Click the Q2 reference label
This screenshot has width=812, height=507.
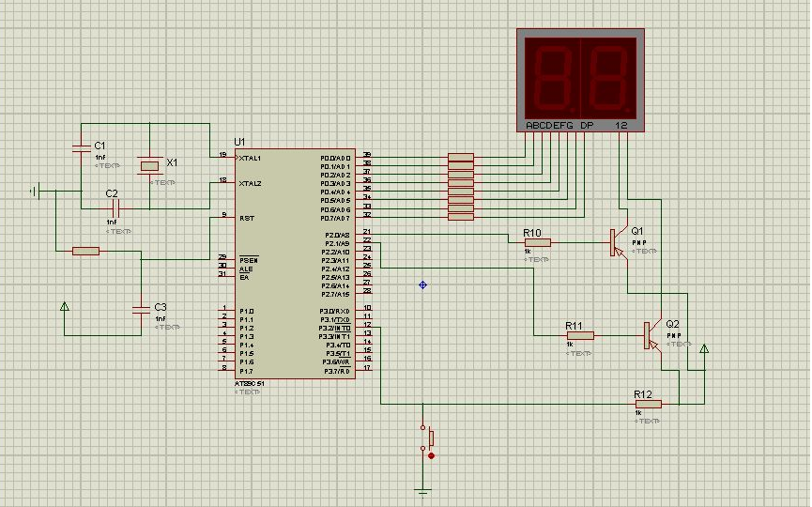(672, 324)
